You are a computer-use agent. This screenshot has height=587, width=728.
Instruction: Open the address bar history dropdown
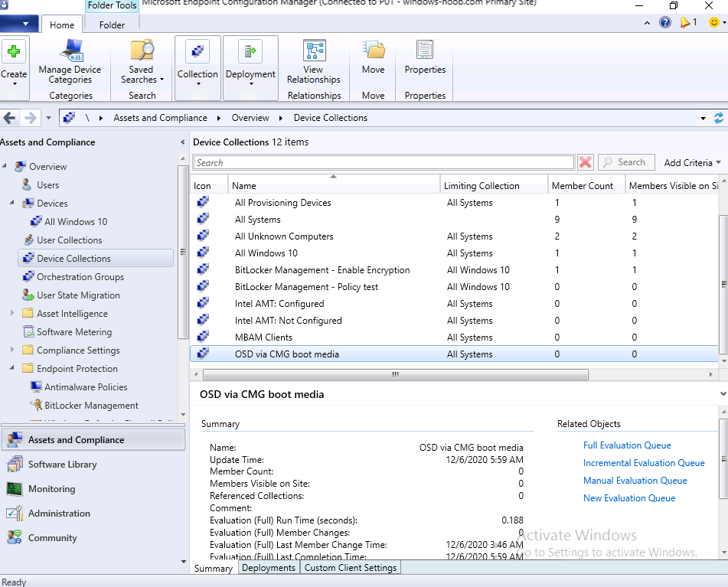pos(703,119)
